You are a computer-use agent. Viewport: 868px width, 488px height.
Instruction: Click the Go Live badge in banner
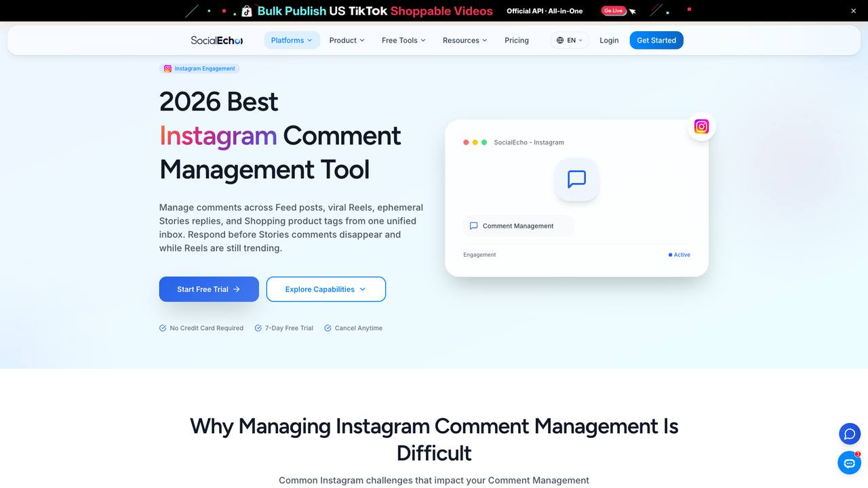pos(613,11)
